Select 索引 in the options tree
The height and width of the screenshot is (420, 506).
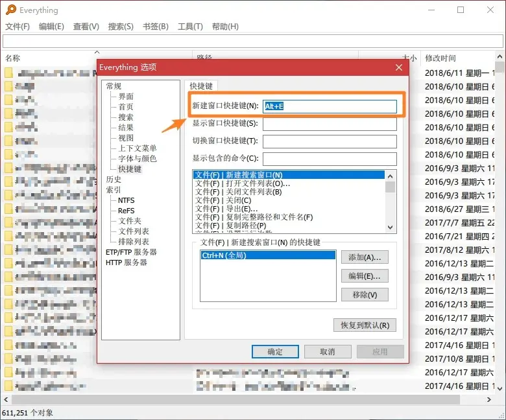pos(114,190)
